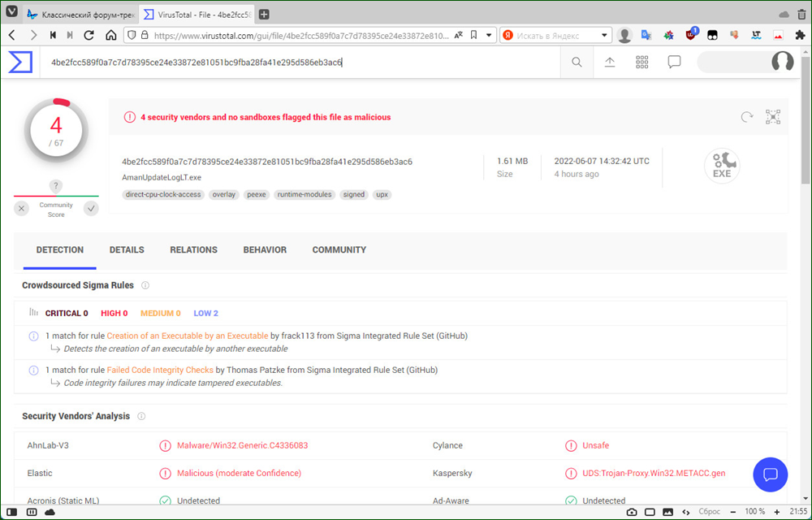Open the VirusTotal user avatar
Image resolution: width=812 pixels, height=520 pixels.
coord(783,62)
